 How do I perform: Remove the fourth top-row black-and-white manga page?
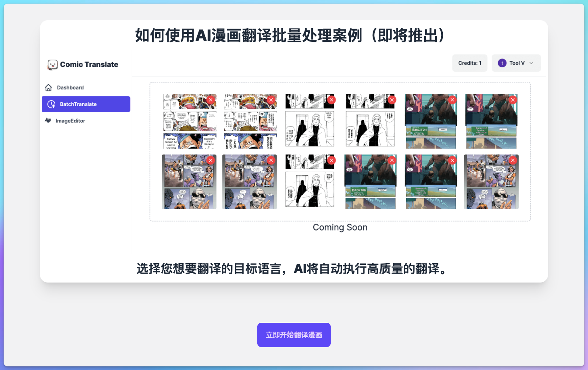point(392,100)
